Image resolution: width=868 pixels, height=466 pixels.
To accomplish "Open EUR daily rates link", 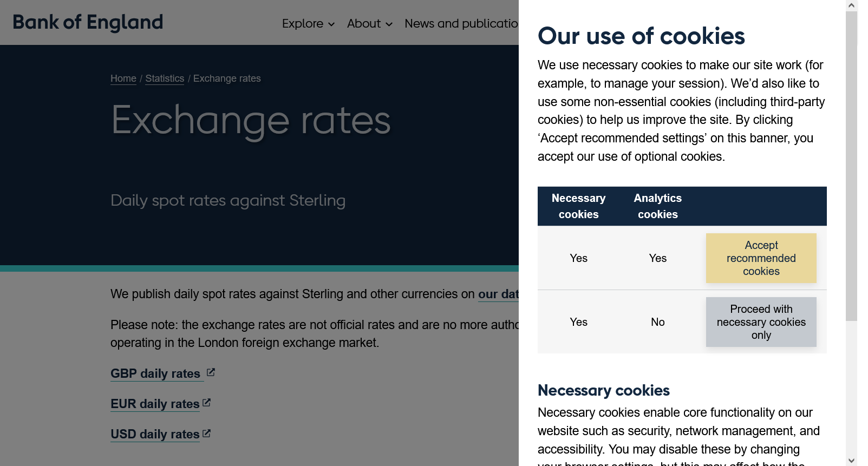I will (x=155, y=404).
